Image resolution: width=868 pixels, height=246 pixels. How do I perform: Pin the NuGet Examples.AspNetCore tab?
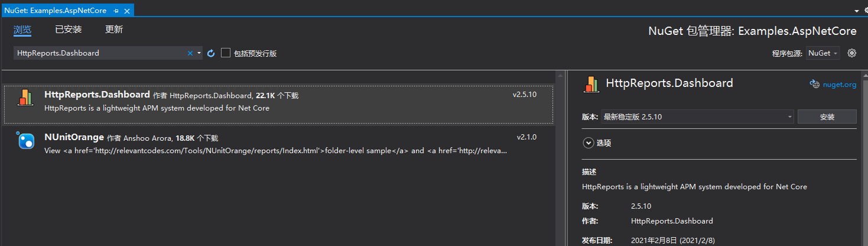coord(116,11)
